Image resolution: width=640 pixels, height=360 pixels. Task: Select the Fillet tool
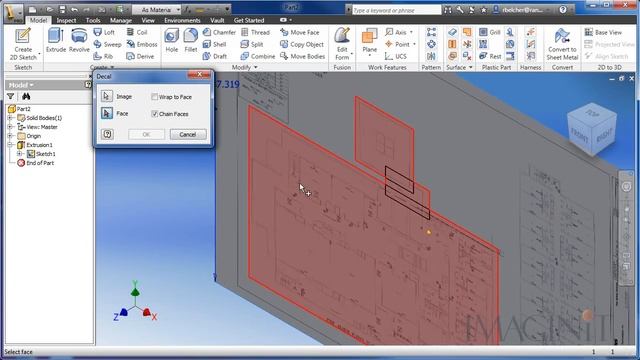pos(191,40)
